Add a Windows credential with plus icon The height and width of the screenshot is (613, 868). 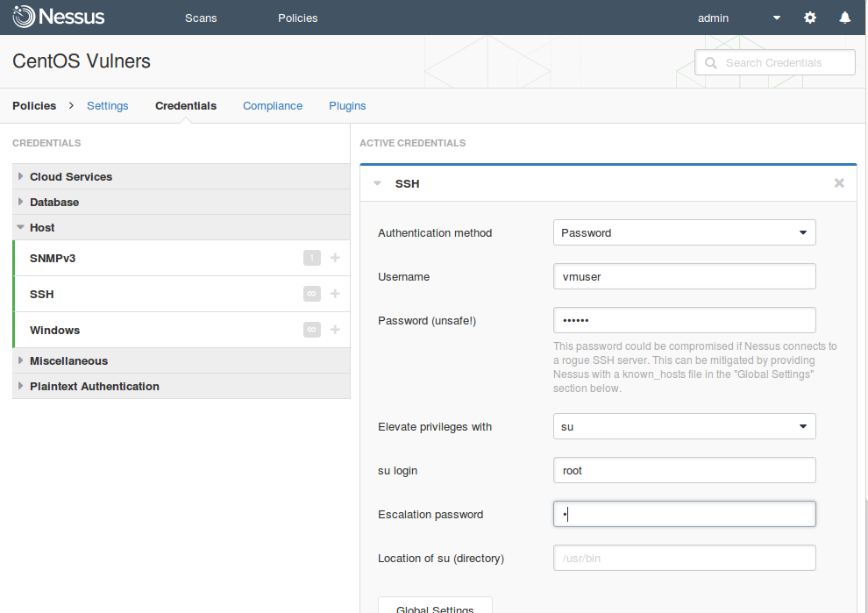click(x=335, y=330)
